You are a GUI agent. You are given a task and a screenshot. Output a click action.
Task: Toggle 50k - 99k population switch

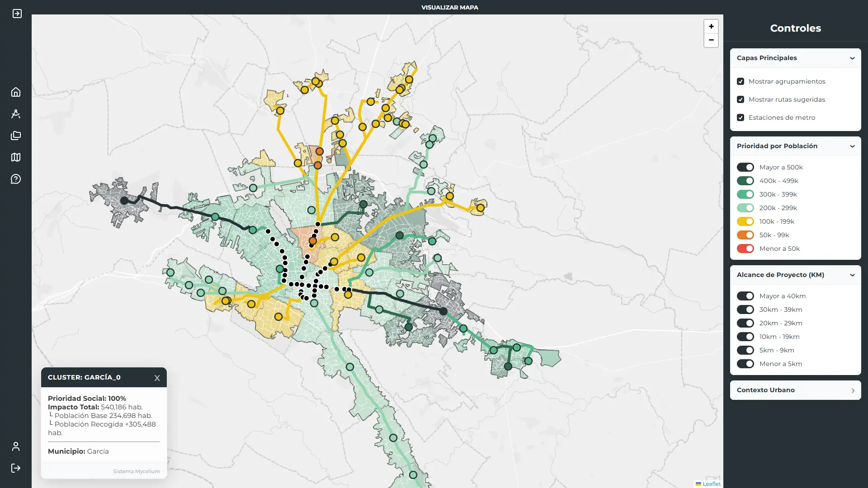click(745, 235)
